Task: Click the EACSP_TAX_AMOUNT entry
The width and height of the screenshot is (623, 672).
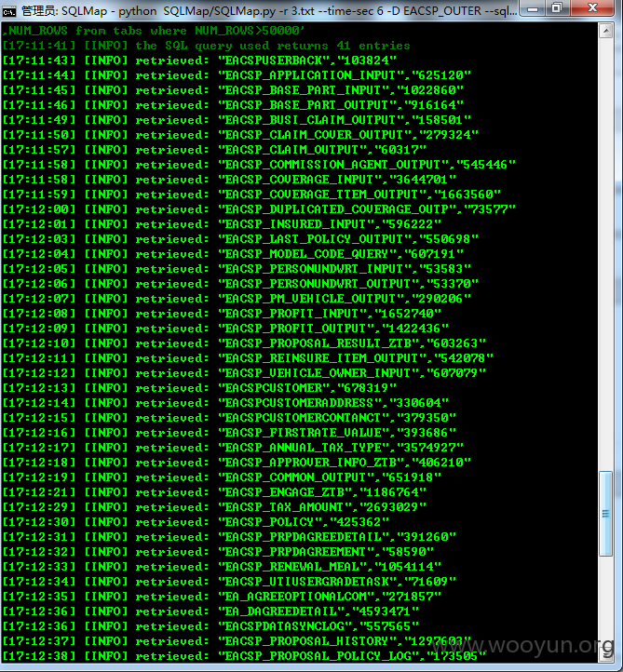Action: (214, 507)
